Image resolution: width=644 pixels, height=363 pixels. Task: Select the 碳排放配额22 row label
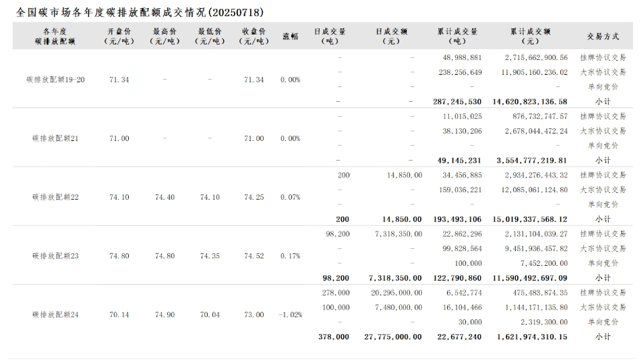click(x=56, y=197)
